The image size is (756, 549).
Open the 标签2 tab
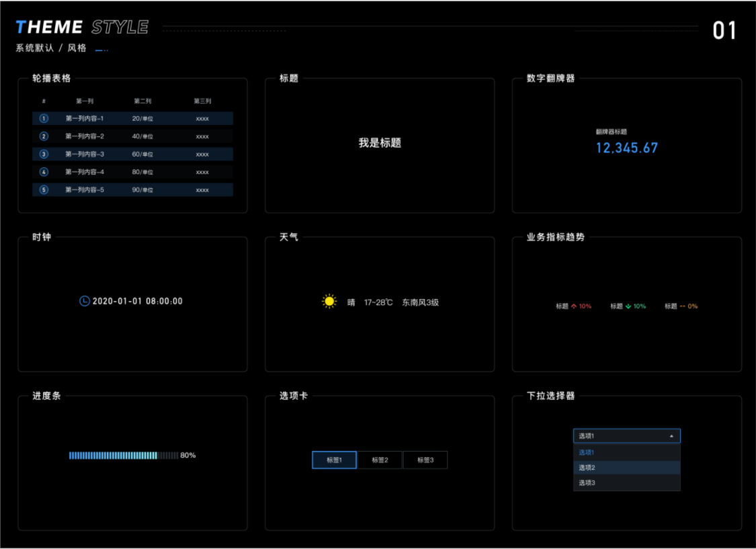tap(380, 460)
